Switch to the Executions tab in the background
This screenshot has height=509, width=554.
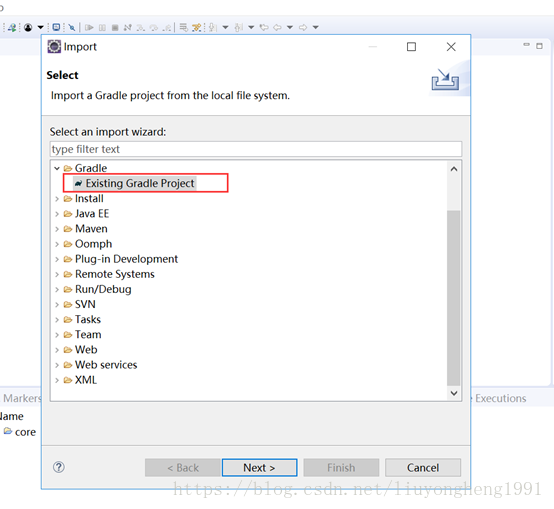(x=500, y=398)
